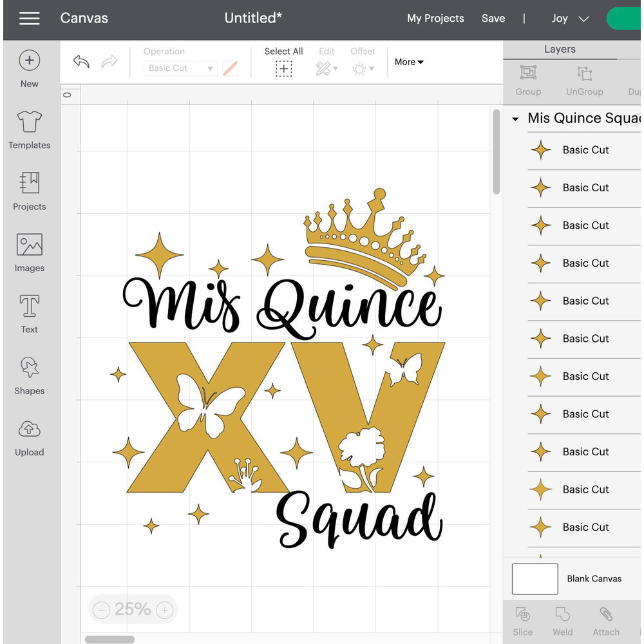This screenshot has height=644, width=644.
Task: Open the Projects panel
Action: (x=29, y=191)
